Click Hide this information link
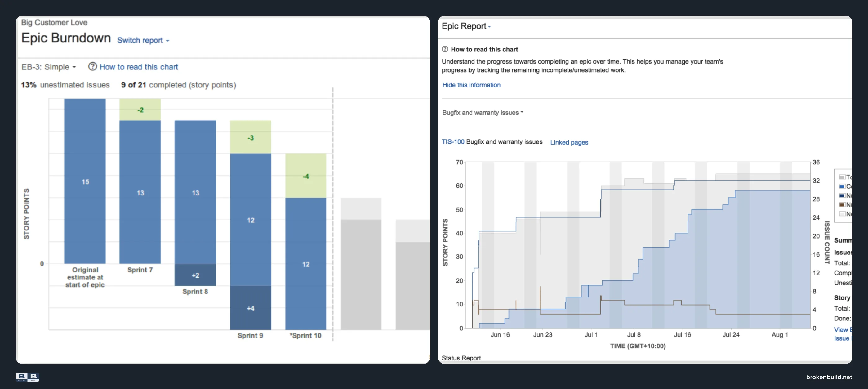Image resolution: width=868 pixels, height=389 pixels. 471,85
